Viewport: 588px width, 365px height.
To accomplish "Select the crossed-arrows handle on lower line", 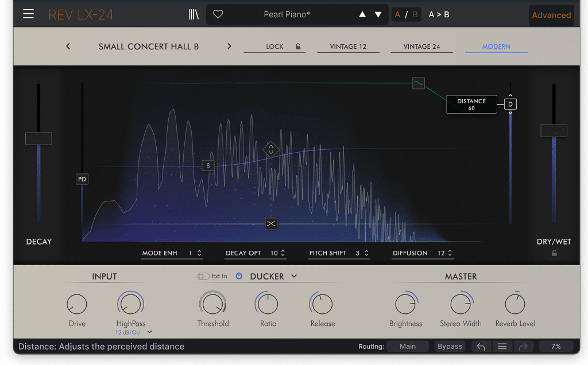I will pyautogui.click(x=271, y=224).
